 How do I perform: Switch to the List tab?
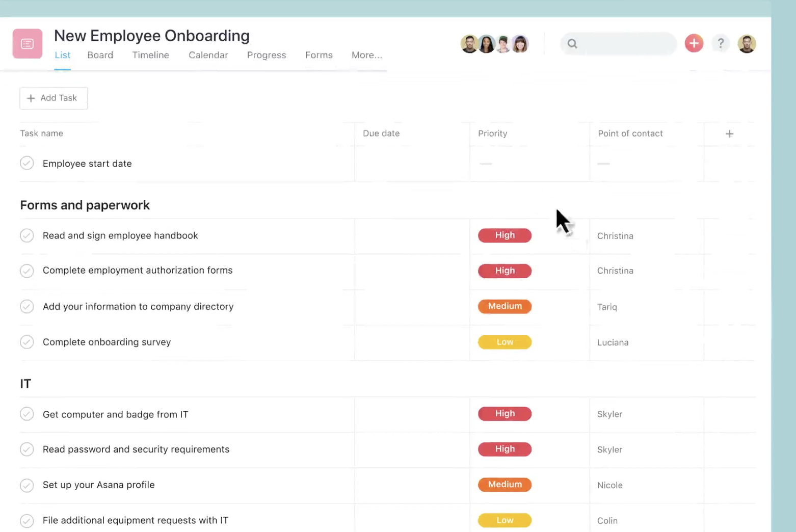pos(63,55)
